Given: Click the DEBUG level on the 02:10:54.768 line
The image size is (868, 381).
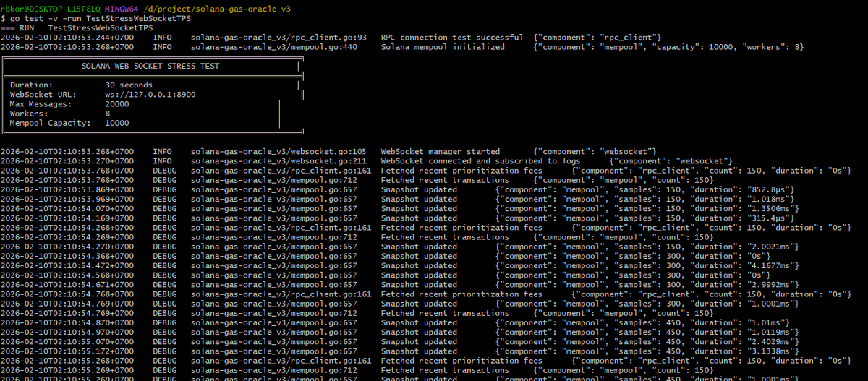Looking at the screenshot, I should (x=165, y=294).
